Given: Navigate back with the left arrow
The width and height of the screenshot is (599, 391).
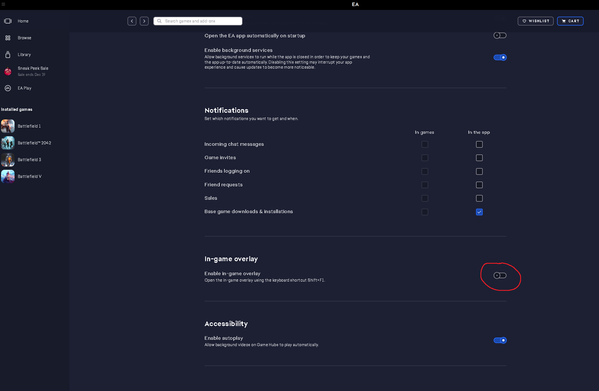Looking at the screenshot, I should [132, 21].
